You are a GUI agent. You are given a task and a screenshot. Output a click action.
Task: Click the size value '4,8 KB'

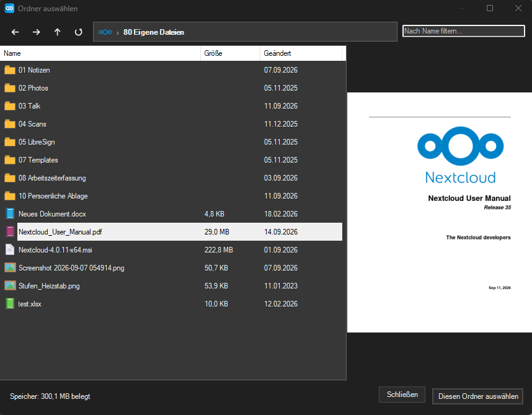[x=215, y=214]
